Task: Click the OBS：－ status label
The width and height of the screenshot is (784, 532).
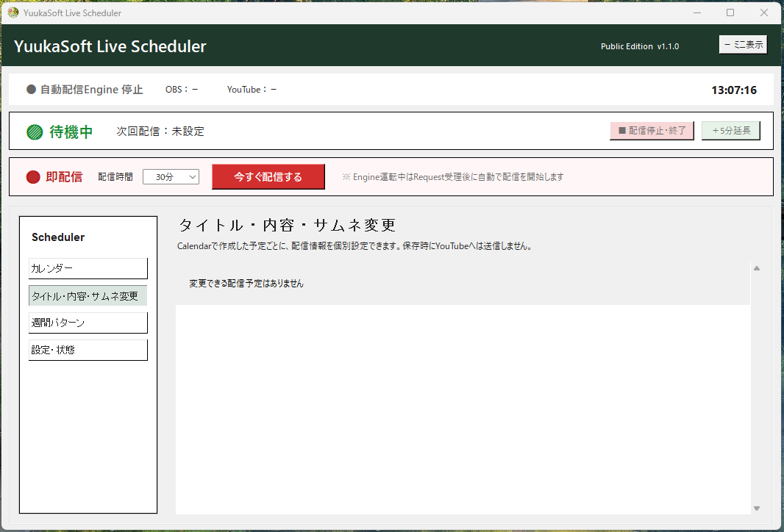Action: click(x=182, y=90)
